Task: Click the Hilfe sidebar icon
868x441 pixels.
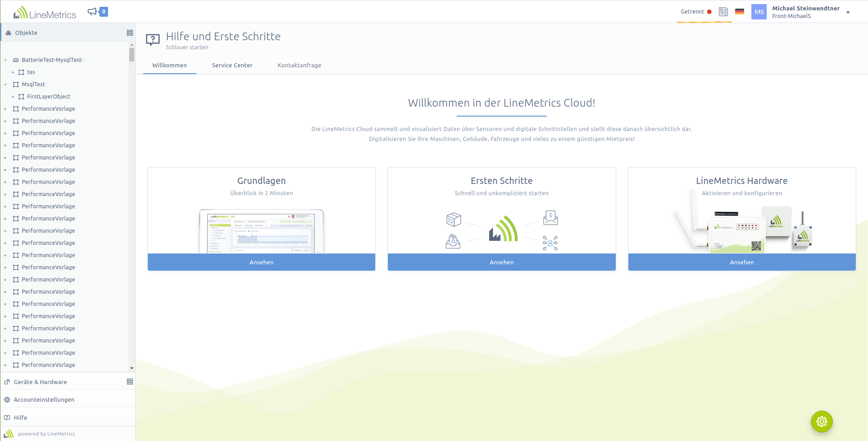Action: pyautogui.click(x=7, y=418)
